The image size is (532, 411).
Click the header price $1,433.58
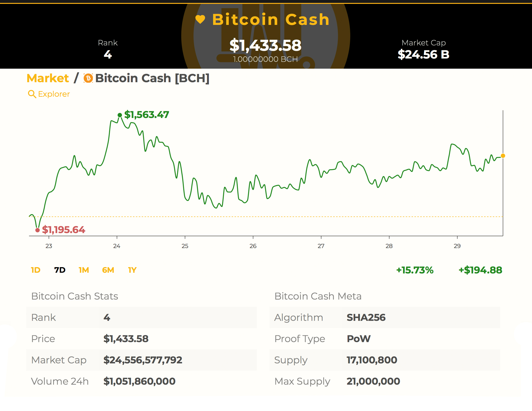[265, 45]
